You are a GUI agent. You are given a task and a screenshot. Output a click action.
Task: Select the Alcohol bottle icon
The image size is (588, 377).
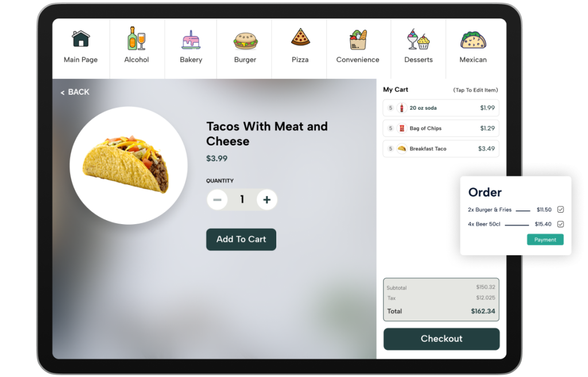click(x=136, y=39)
